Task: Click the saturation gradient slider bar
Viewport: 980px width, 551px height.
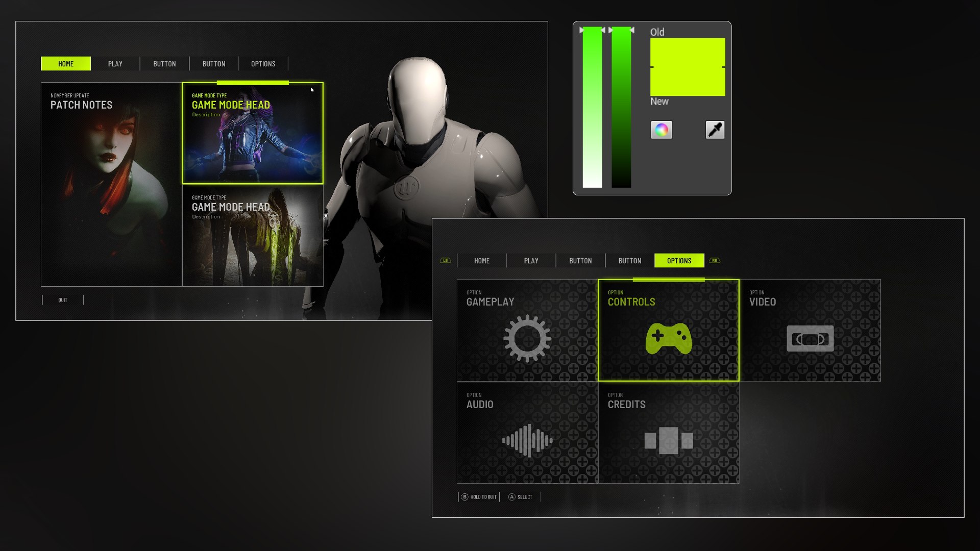Action: pyautogui.click(x=592, y=107)
